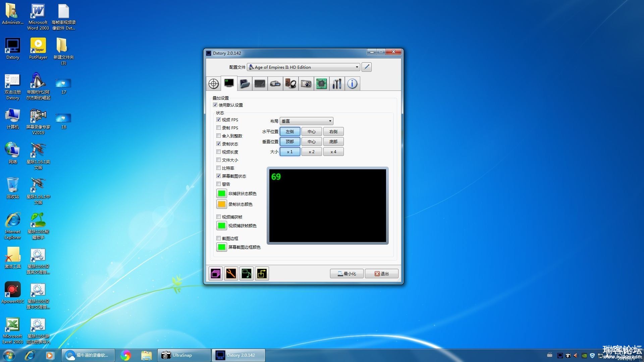Click the black overlay preview area
Image resolution: width=644 pixels, height=362 pixels.
(x=328, y=205)
